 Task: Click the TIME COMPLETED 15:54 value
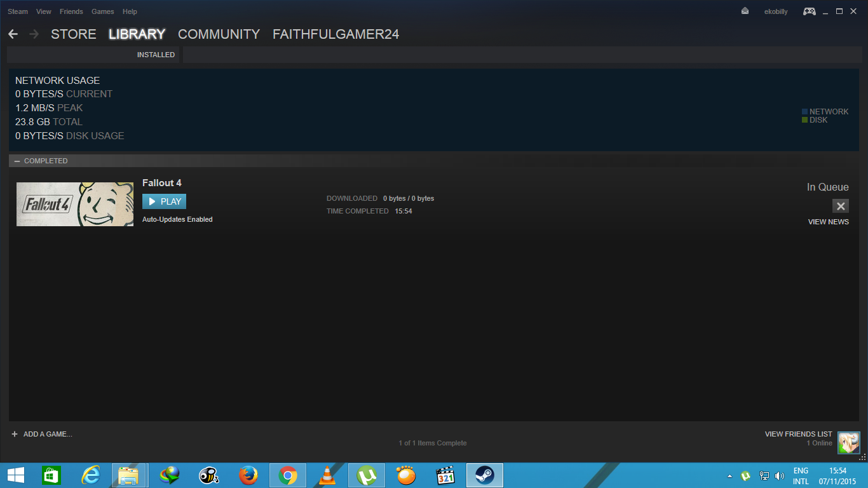(403, 211)
